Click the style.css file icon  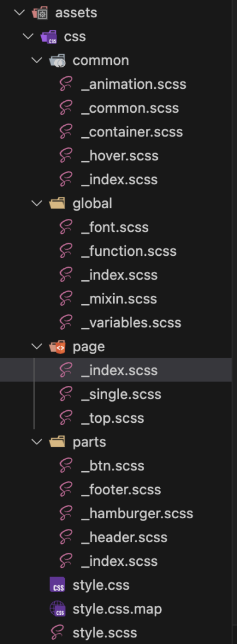pyautogui.click(x=57, y=585)
